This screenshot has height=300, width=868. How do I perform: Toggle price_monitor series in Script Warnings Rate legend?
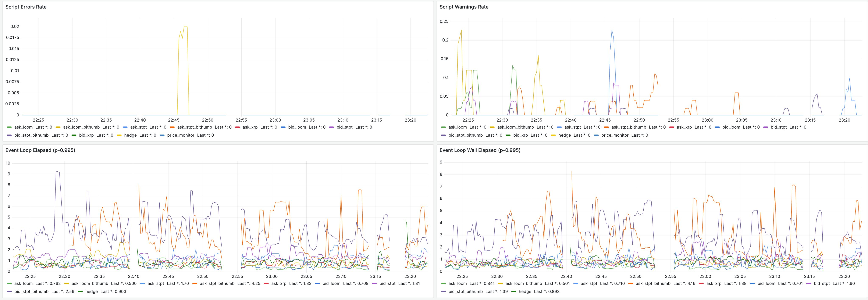point(615,135)
